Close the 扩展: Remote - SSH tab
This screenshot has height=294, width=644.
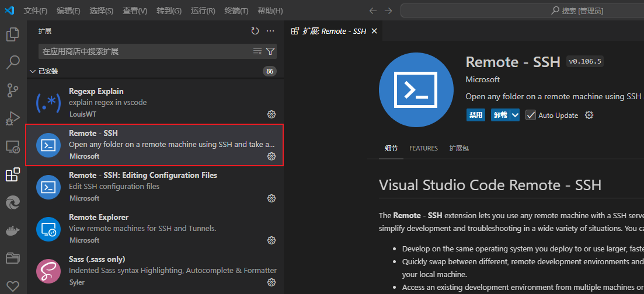[374, 31]
